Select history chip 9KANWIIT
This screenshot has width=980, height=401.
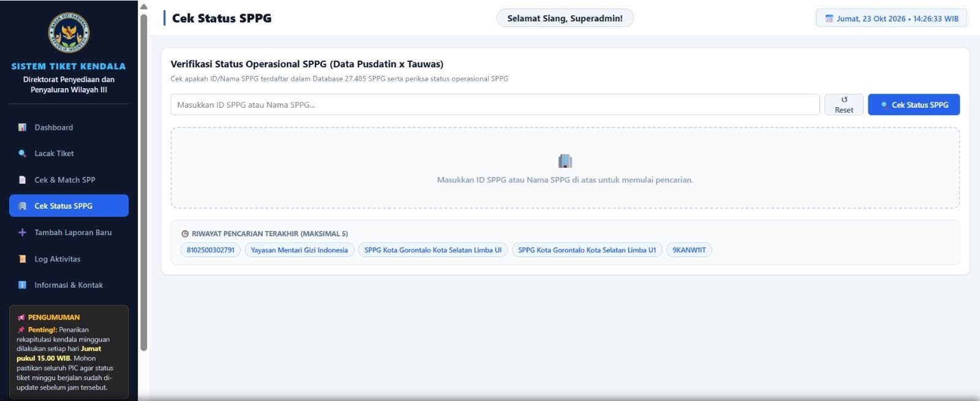pos(689,250)
